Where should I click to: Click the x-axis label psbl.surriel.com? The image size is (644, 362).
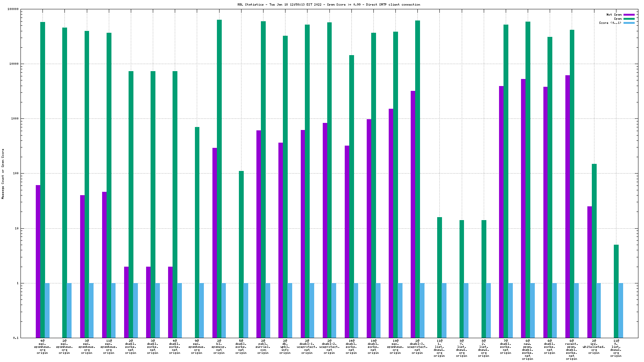click(x=263, y=347)
